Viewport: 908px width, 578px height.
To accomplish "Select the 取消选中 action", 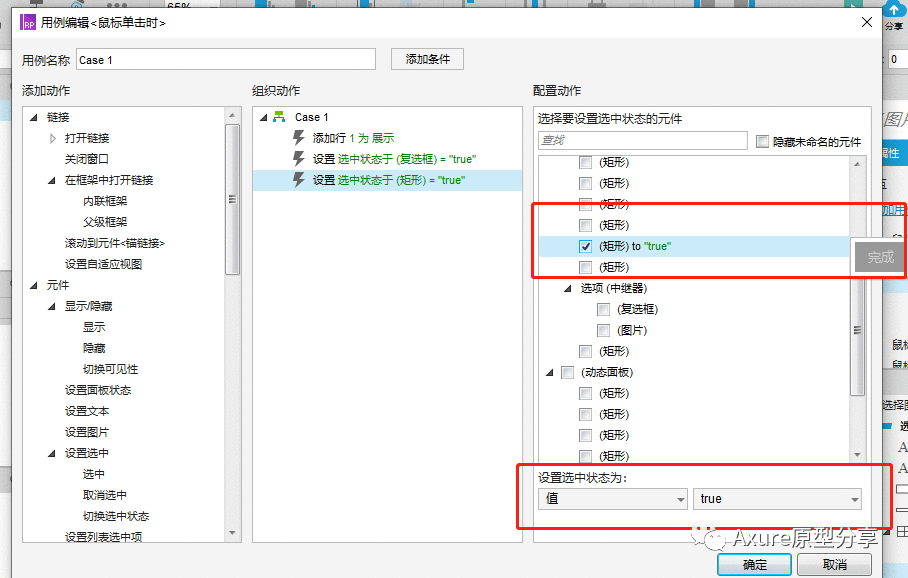I will tap(105, 495).
